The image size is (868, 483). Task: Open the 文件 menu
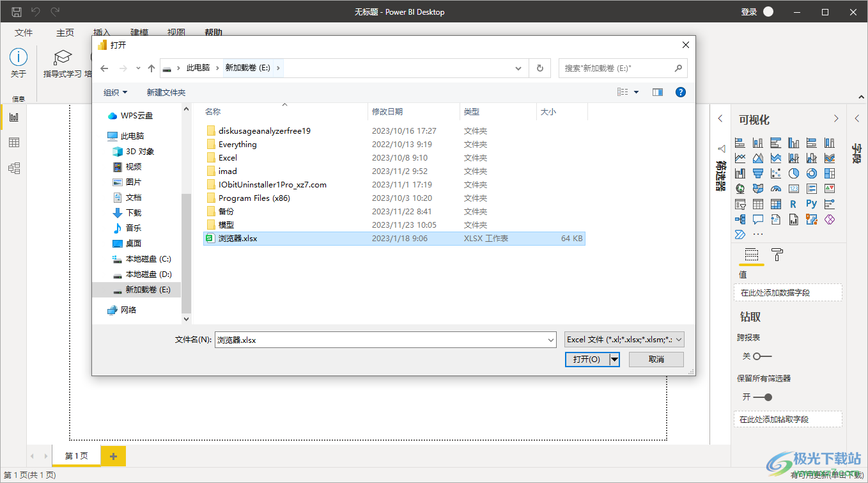click(x=24, y=33)
